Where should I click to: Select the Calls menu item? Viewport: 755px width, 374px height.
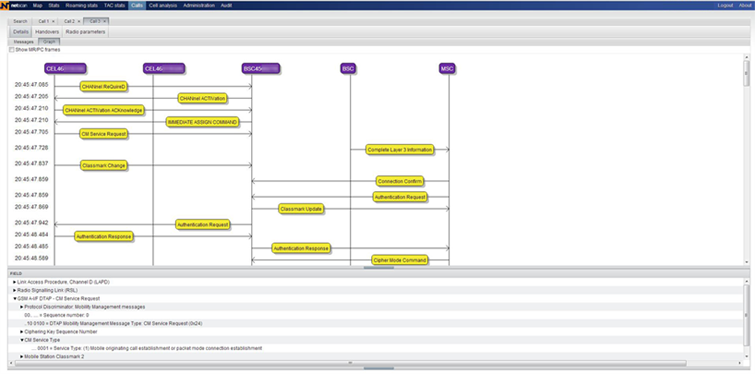[x=137, y=5]
